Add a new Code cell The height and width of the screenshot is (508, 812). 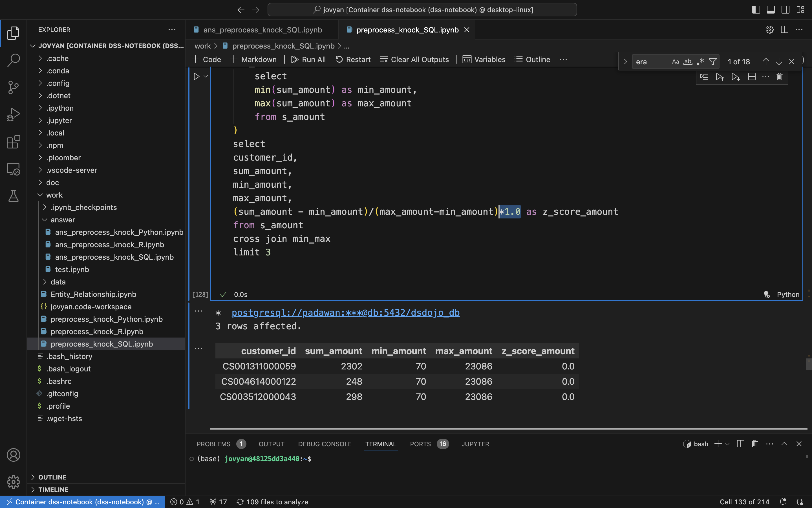coord(206,60)
